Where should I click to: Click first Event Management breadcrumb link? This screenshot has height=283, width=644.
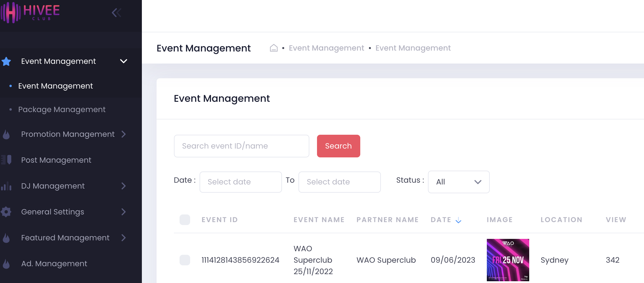click(x=326, y=48)
